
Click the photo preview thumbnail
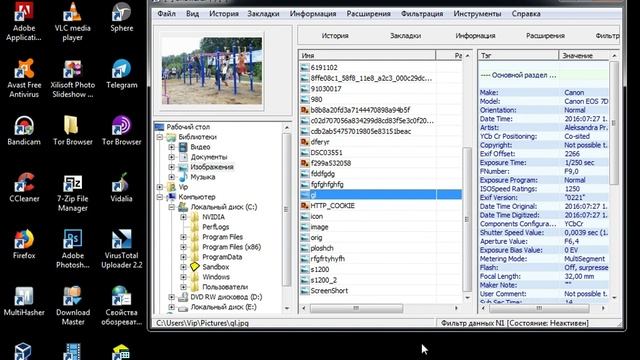(x=212, y=71)
